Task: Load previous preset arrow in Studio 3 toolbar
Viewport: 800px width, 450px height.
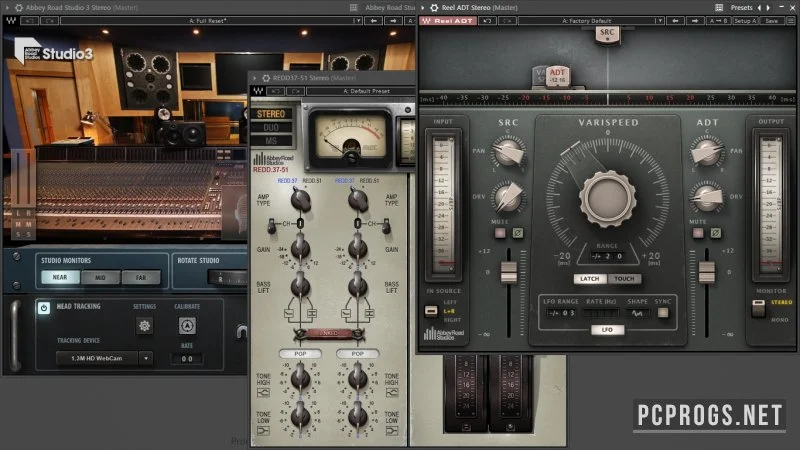Action: click(x=374, y=21)
